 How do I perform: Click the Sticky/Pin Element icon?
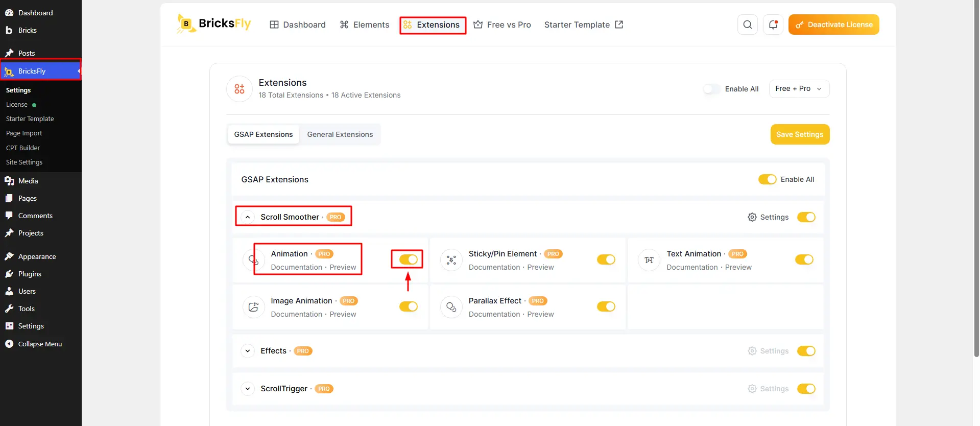pyautogui.click(x=451, y=260)
